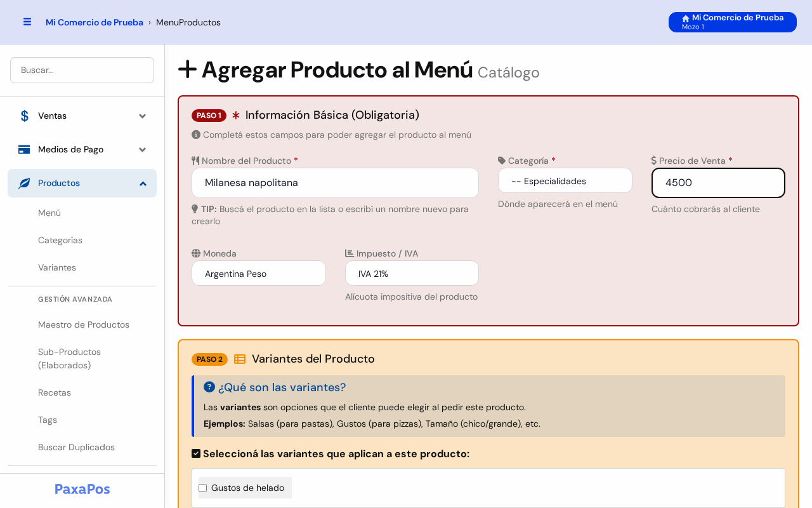Expand the Ventas menu chevron
This screenshot has width=812, height=508.
tap(143, 116)
